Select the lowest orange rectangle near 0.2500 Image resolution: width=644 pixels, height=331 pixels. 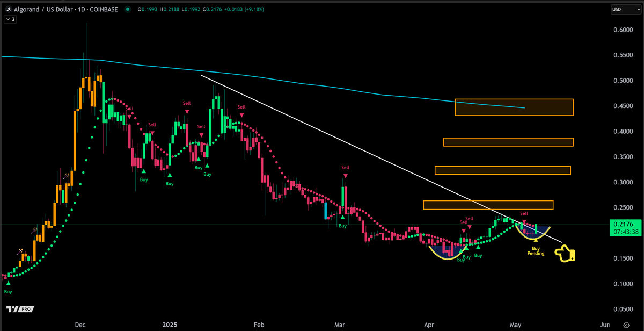[488, 205]
